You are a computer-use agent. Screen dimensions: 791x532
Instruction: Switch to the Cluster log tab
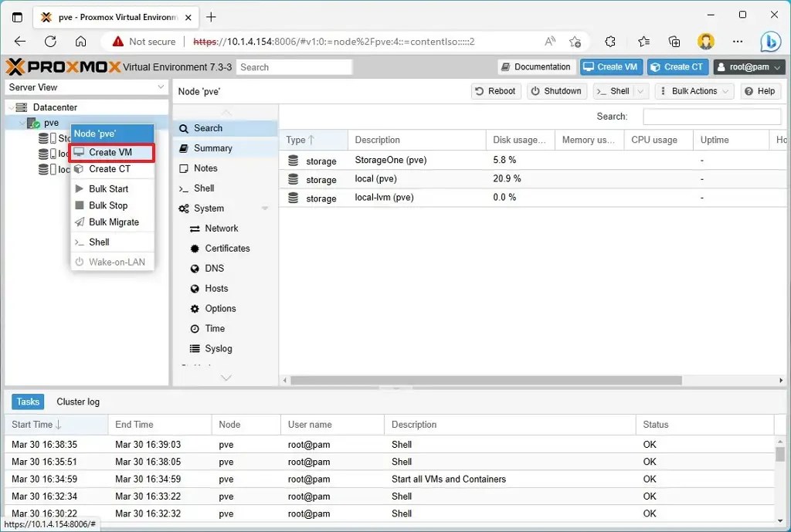[x=77, y=402]
